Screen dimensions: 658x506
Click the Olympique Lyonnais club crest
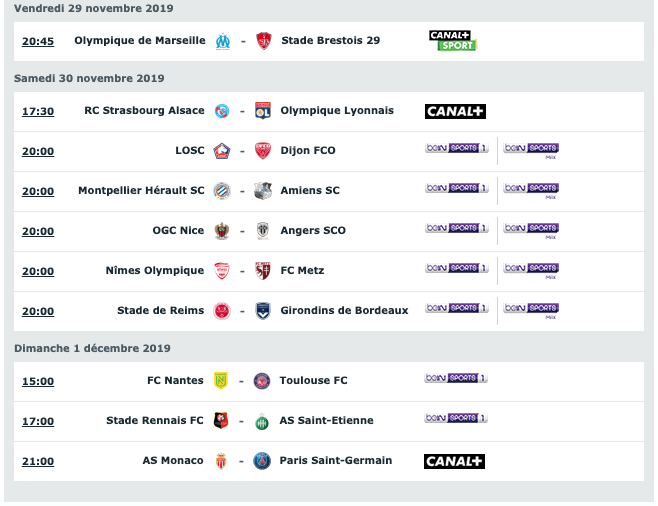263,111
